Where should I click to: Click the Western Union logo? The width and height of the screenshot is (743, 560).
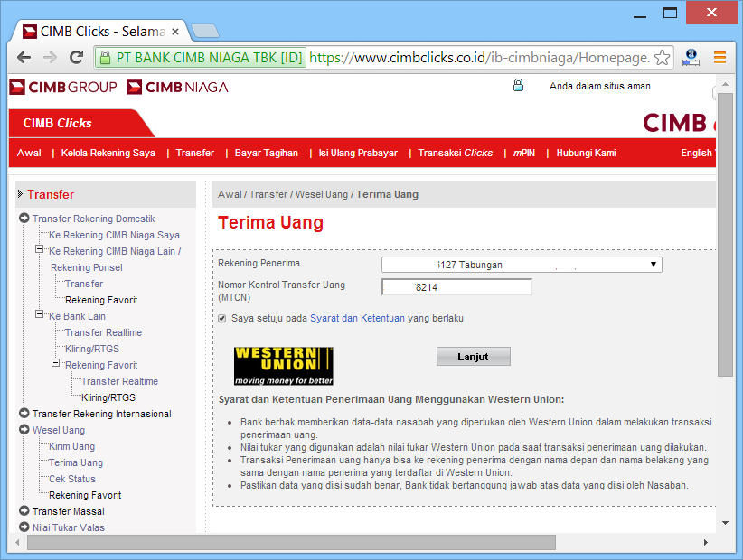point(283,366)
